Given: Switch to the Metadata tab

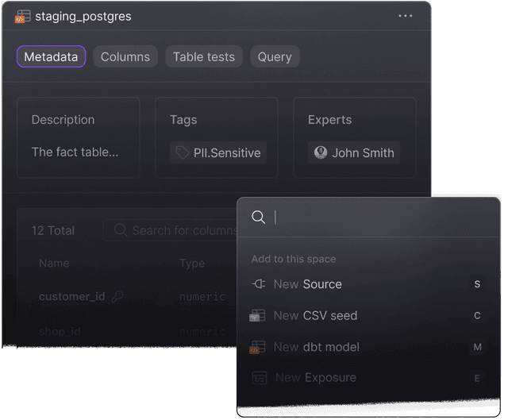Looking at the screenshot, I should click(51, 56).
